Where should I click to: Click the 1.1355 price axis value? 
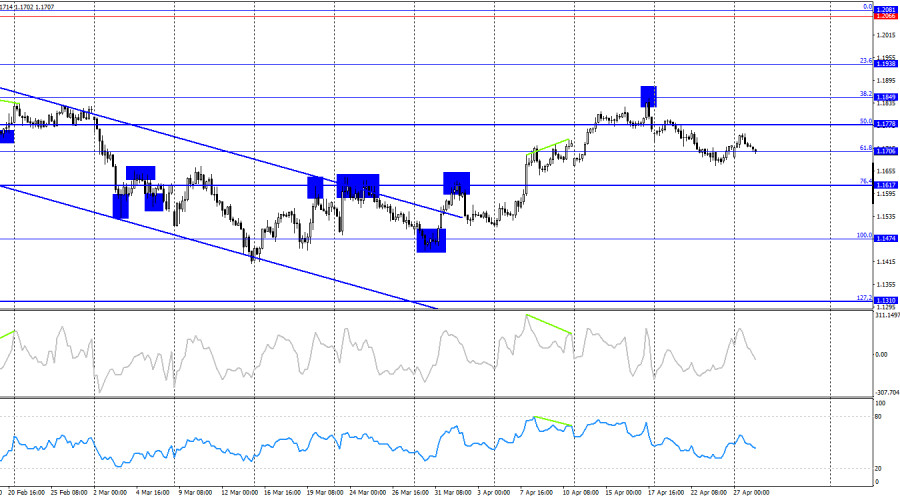tap(886, 285)
